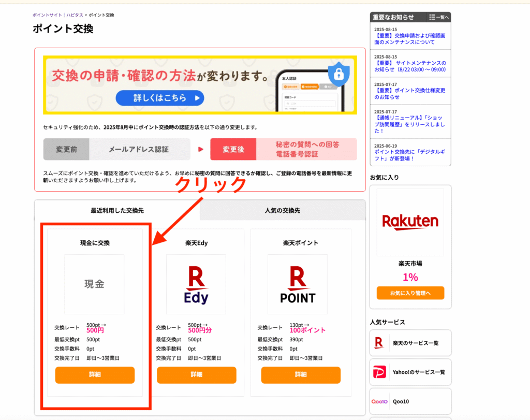Click the list icon beside 一覧へ
Viewport: 530px width, 420px height.
pos(432,17)
